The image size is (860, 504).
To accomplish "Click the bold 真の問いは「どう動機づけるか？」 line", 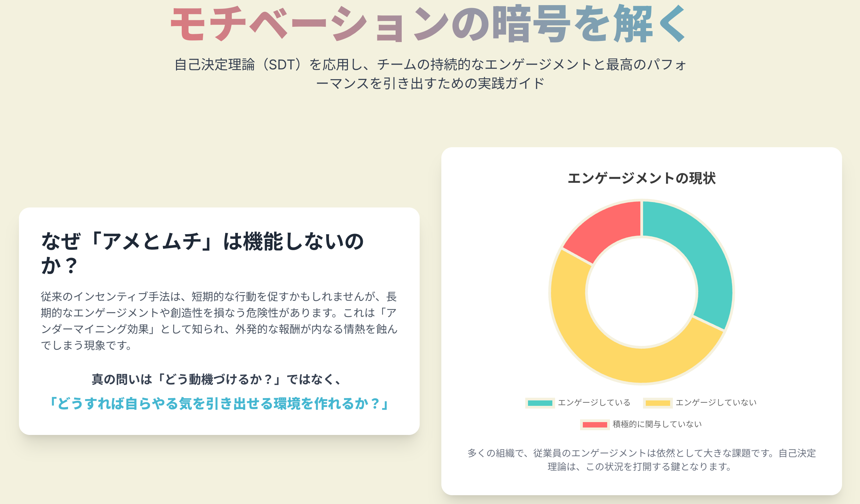I will click(217, 379).
